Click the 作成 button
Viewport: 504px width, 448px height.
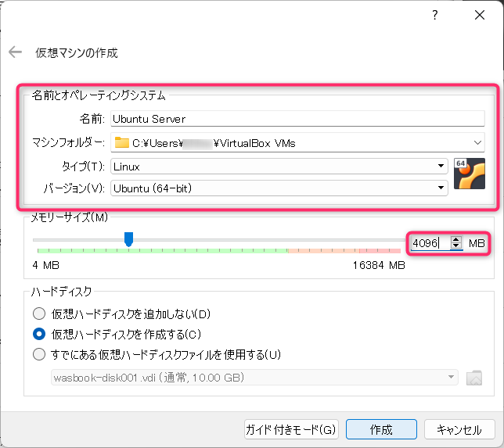(381, 429)
